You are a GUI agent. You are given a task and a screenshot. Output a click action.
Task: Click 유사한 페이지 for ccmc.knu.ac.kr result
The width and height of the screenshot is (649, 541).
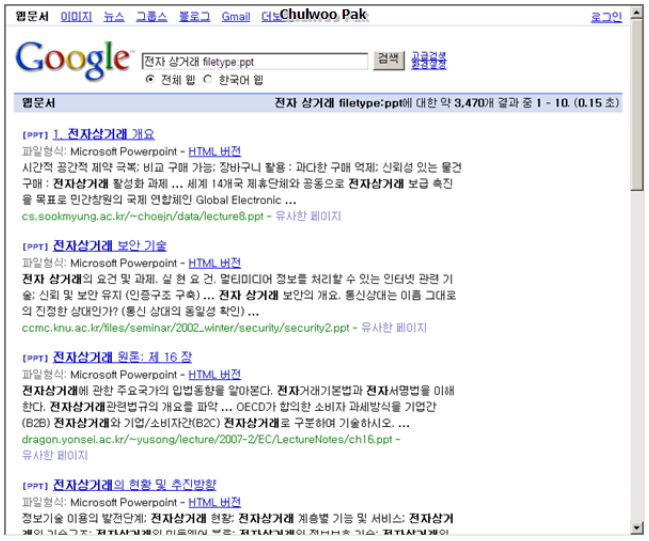pyautogui.click(x=394, y=327)
